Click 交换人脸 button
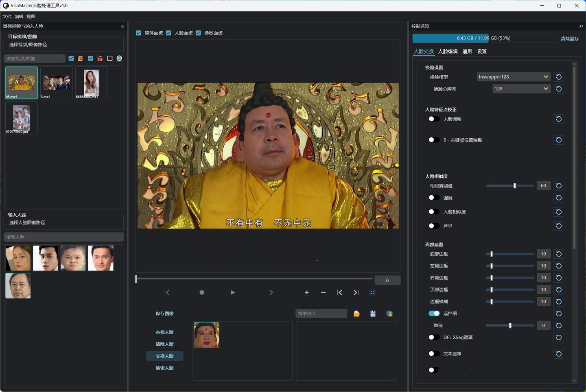This screenshot has width=586, height=392. tap(164, 356)
